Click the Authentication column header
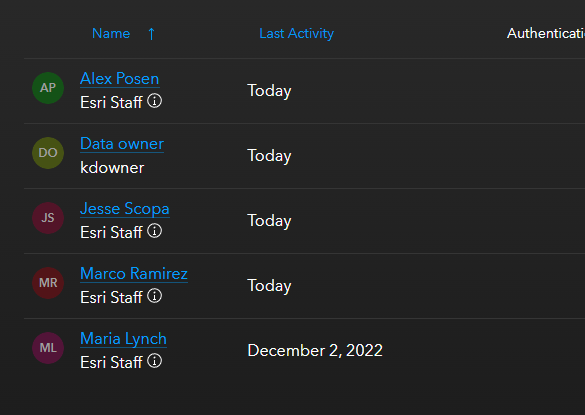Screen dimensions: 585x415 546,34
